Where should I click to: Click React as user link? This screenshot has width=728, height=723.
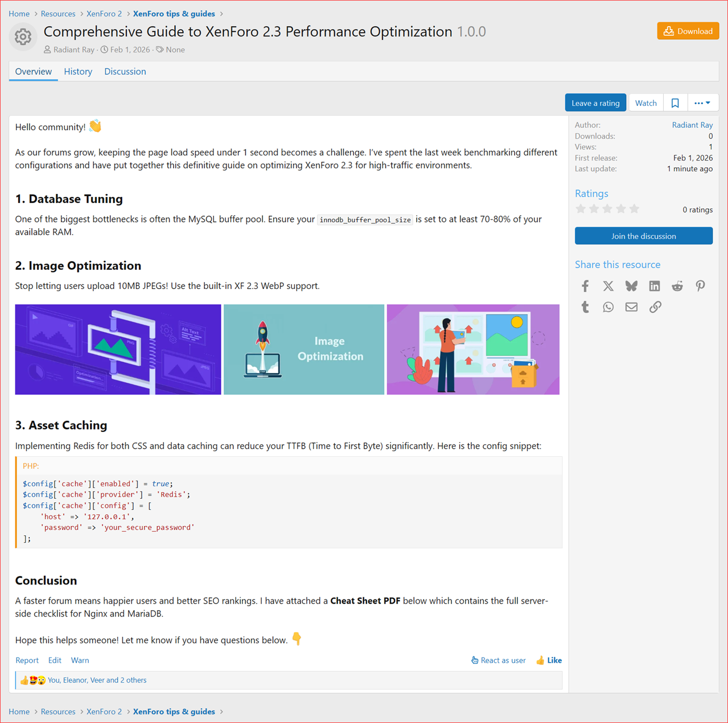(x=499, y=660)
